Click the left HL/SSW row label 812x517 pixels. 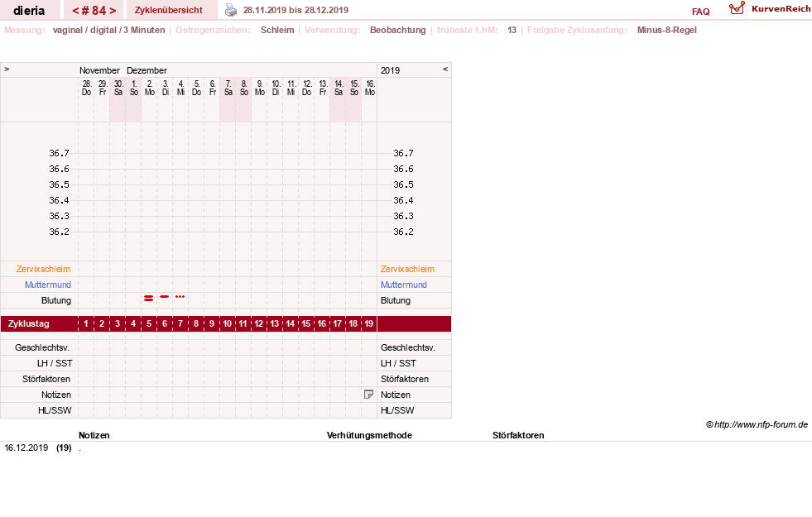(x=55, y=410)
